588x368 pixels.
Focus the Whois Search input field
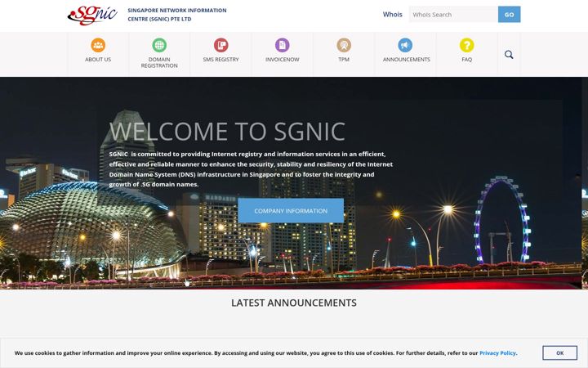click(x=453, y=14)
